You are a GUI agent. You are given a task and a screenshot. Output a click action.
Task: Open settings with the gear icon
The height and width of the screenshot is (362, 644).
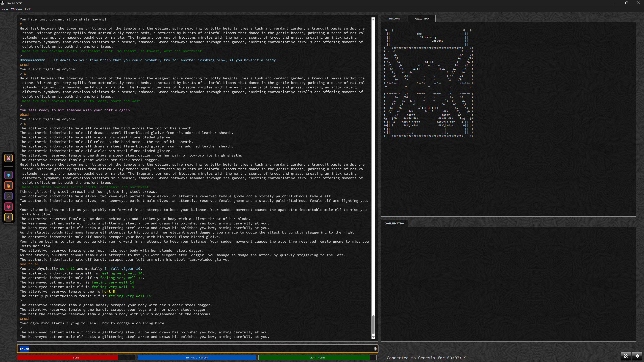(637, 356)
